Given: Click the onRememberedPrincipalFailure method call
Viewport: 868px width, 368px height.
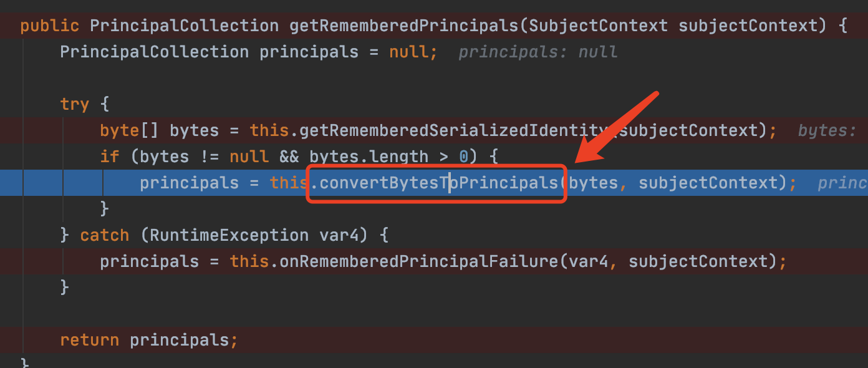Looking at the screenshot, I should point(417,261).
